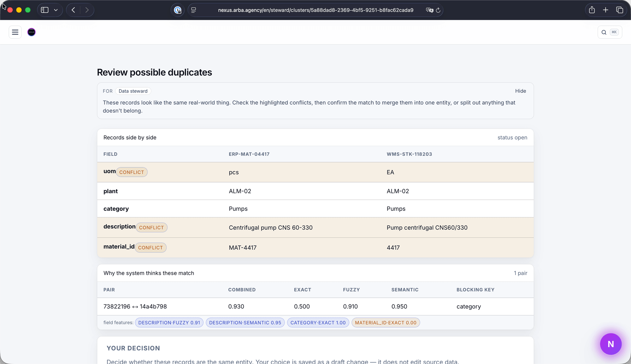Open a new tab with plus icon
631x364 pixels.
point(605,10)
